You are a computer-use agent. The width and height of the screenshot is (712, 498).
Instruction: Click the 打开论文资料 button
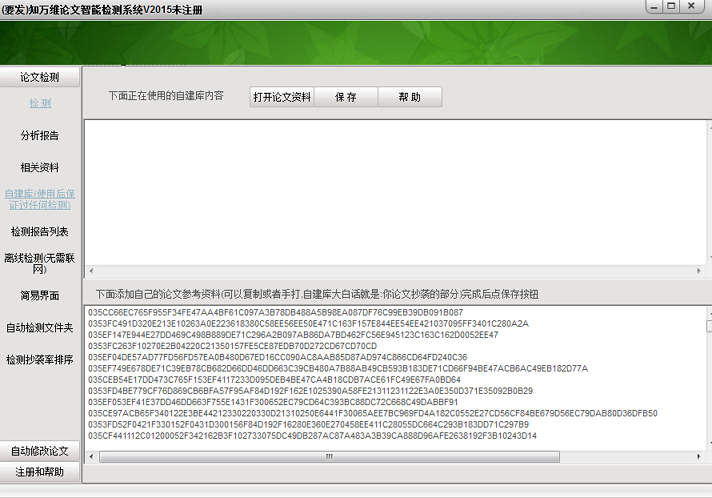tap(282, 97)
